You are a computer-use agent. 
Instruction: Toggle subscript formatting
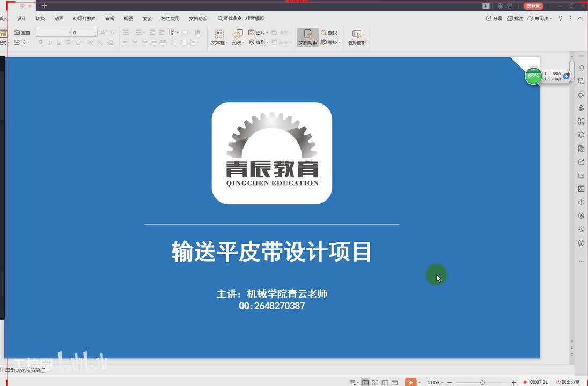[x=100, y=42]
